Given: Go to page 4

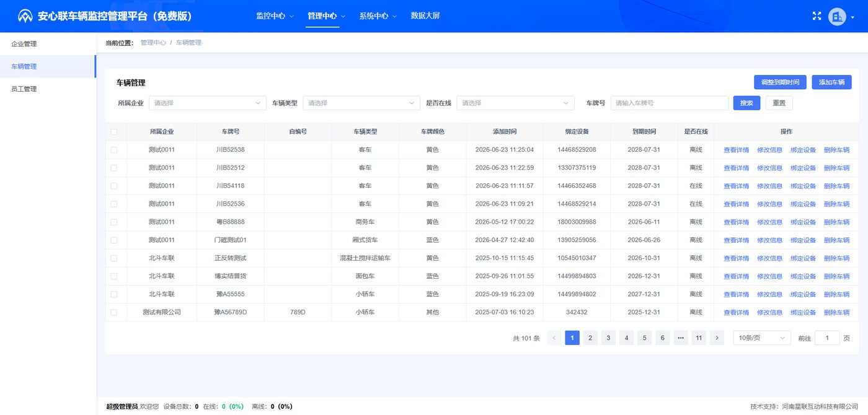Looking at the screenshot, I should coord(626,338).
